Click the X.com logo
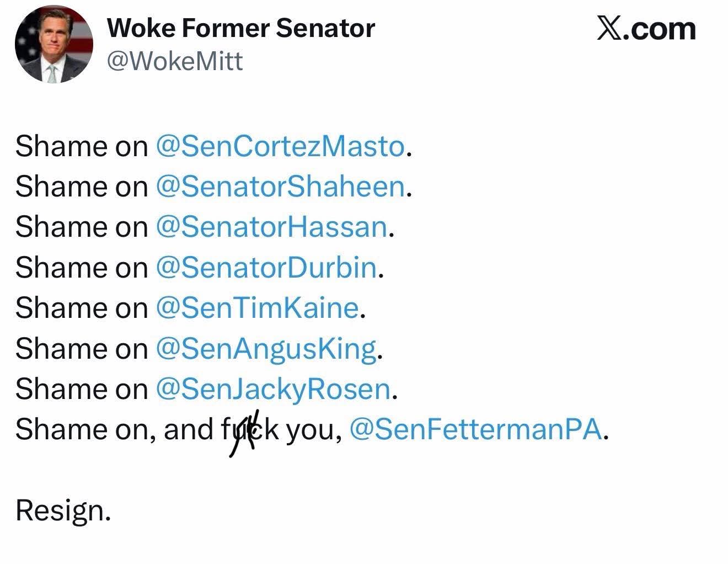Screen dimensions: 728x564 (x=646, y=29)
